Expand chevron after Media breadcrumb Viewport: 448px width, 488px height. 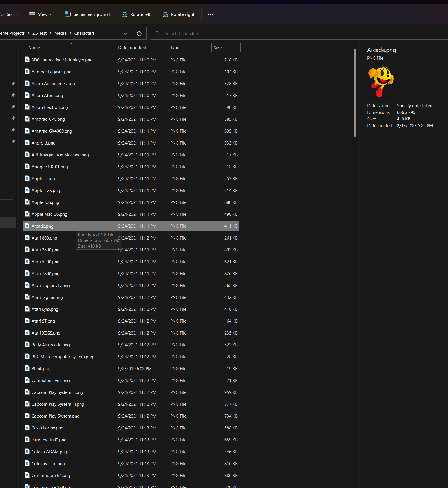pos(70,33)
